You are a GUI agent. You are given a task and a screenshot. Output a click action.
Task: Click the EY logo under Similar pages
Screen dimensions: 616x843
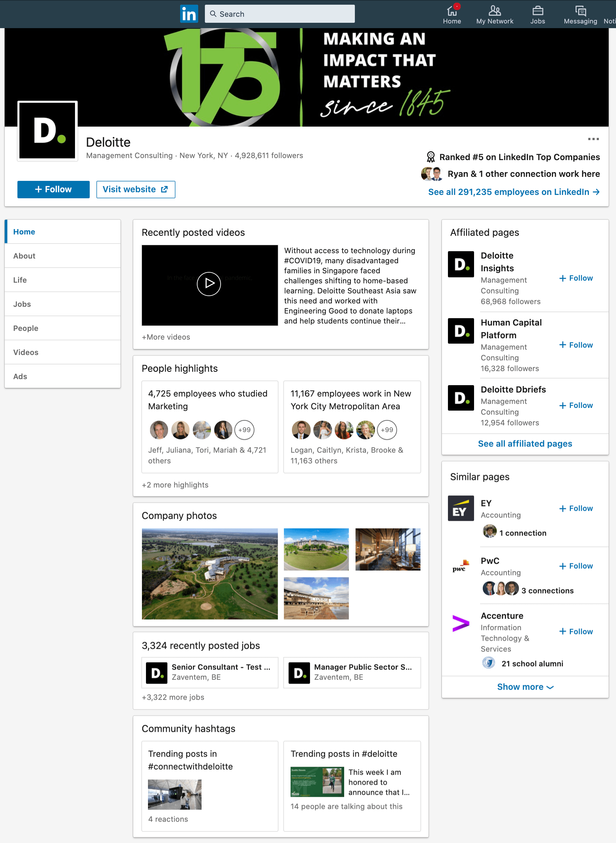(461, 508)
